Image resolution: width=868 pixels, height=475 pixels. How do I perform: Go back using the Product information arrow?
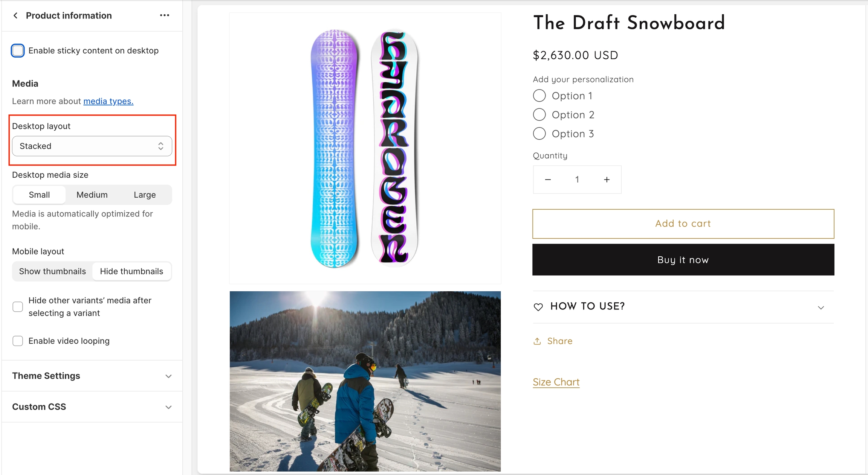(15, 15)
